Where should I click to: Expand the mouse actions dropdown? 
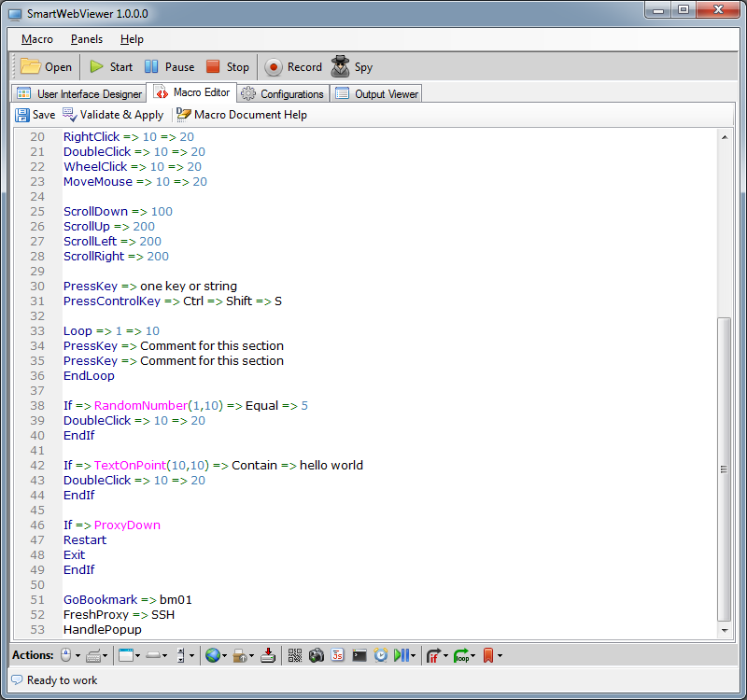(77, 655)
